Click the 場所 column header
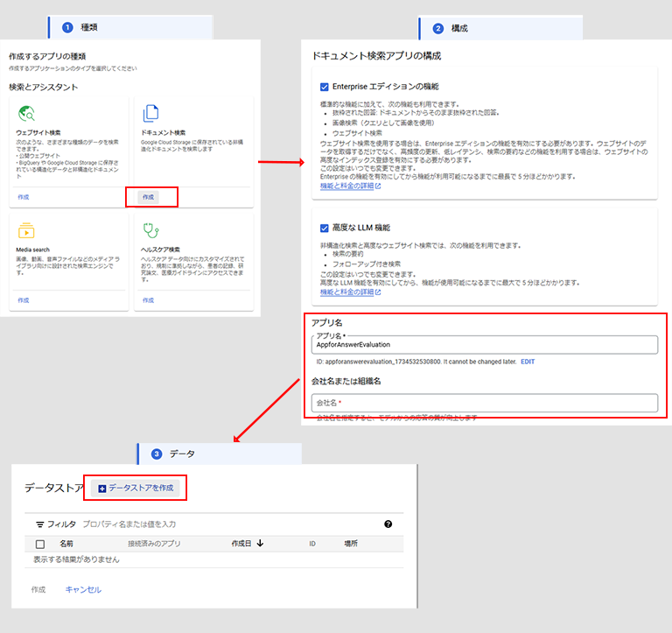The image size is (672, 633). [351, 544]
